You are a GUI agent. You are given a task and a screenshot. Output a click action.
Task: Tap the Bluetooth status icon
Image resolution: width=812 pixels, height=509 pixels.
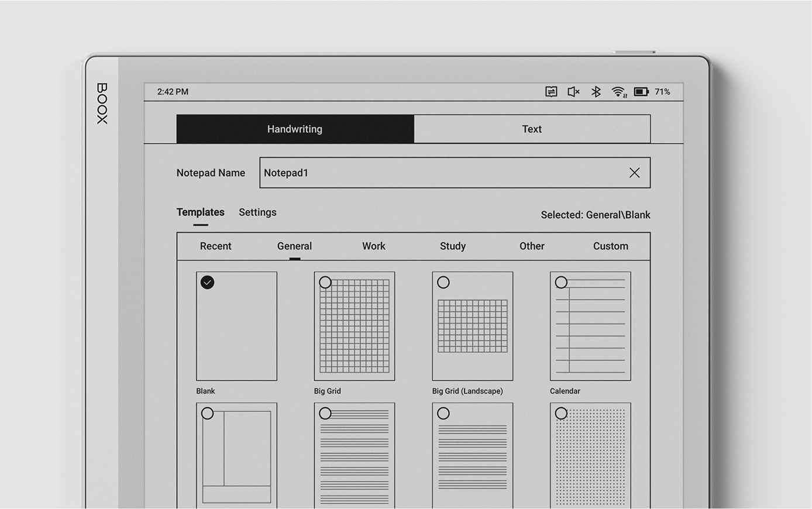(596, 92)
